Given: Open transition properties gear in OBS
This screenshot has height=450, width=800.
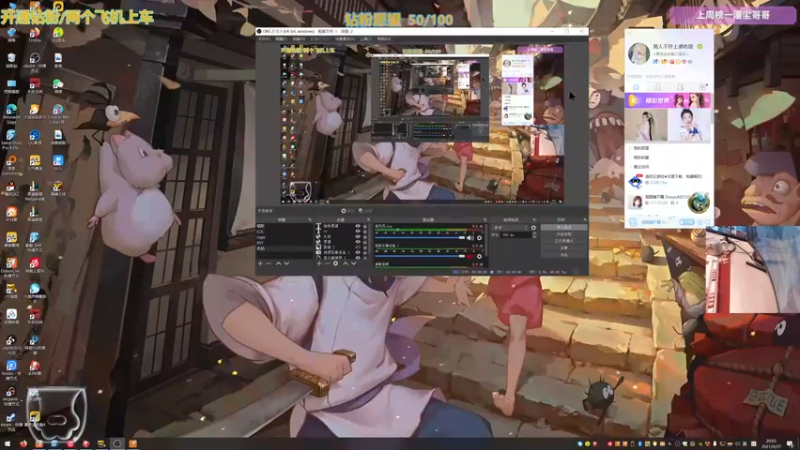Looking at the screenshot, I should [534, 228].
